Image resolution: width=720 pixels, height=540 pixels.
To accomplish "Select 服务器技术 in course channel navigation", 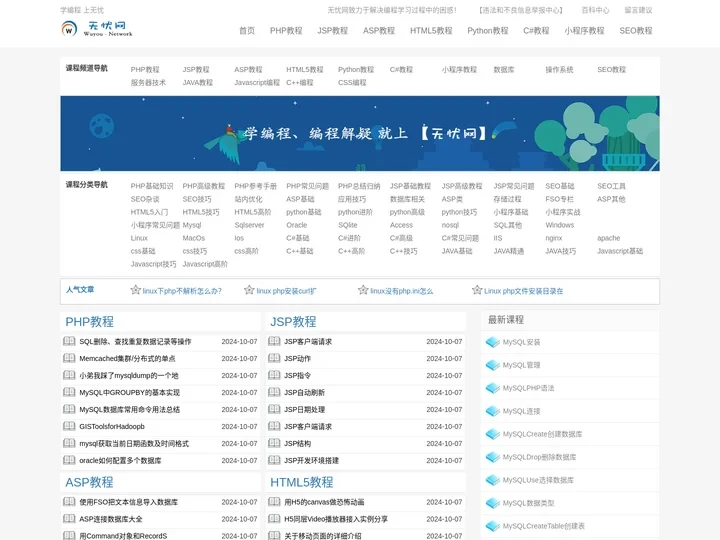I will [x=148, y=83].
